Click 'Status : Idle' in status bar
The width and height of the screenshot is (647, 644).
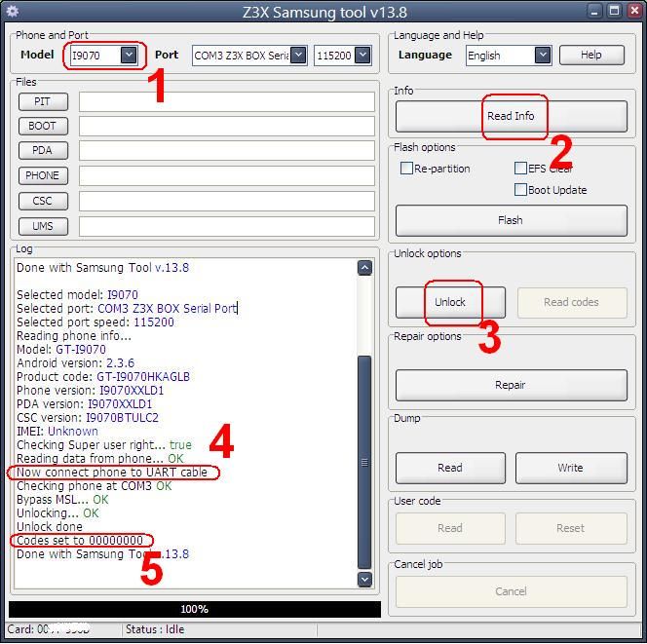pos(155,629)
